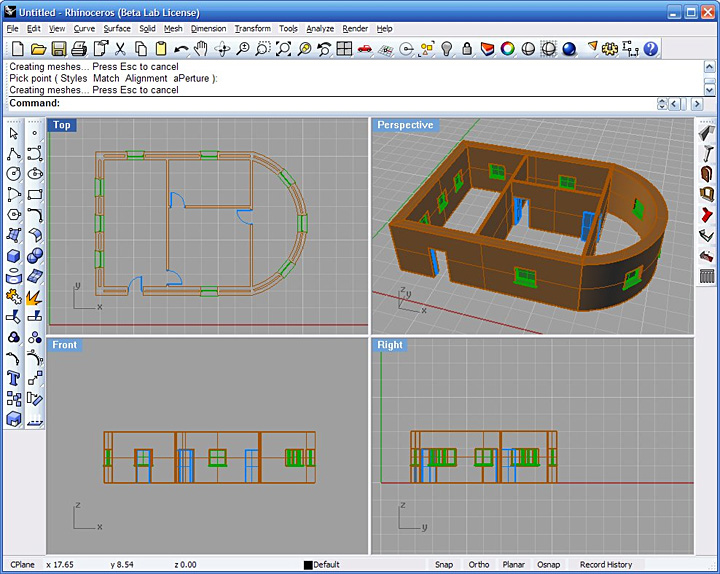This screenshot has height=574, width=720.
Task: Click the Default layer black color swatch
Action: pyautogui.click(x=308, y=565)
